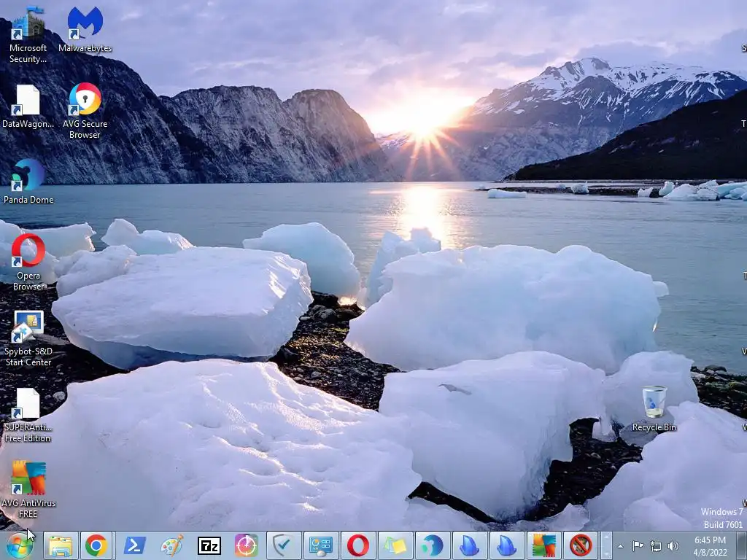Open Action Center flag icon
Image resolution: width=747 pixels, height=560 pixels.
tap(638, 545)
